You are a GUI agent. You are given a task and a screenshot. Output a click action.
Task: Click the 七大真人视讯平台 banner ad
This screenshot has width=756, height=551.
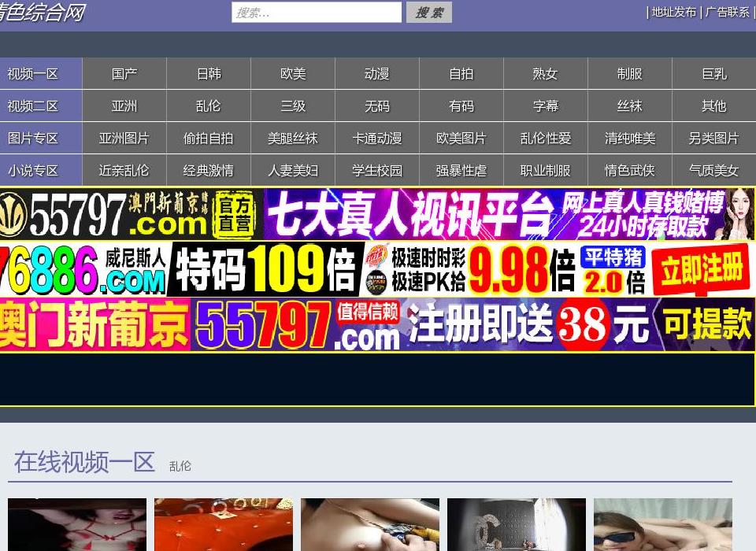pyautogui.click(x=377, y=214)
